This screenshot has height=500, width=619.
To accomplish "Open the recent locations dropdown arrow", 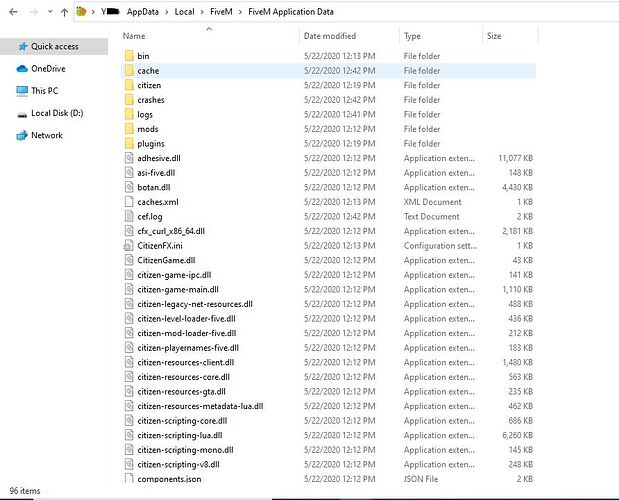I will (50, 12).
